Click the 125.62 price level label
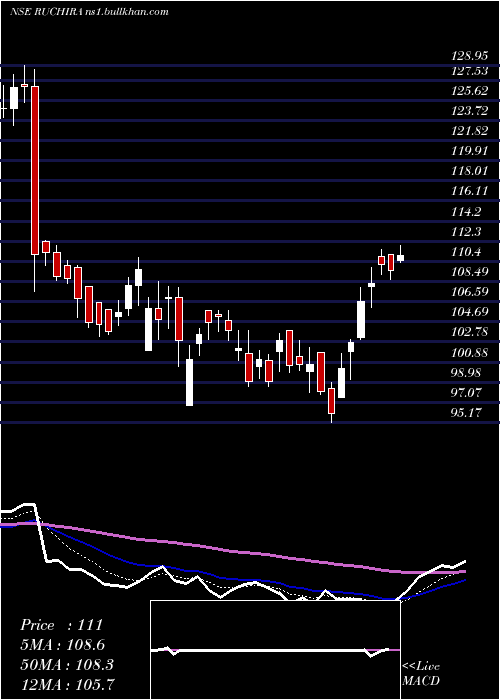Screen dimensions: 500x700 pos(469,91)
